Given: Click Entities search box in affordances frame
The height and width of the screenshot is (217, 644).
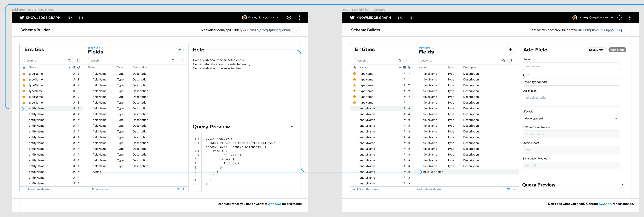Looking at the screenshot, I should click(x=48, y=61).
